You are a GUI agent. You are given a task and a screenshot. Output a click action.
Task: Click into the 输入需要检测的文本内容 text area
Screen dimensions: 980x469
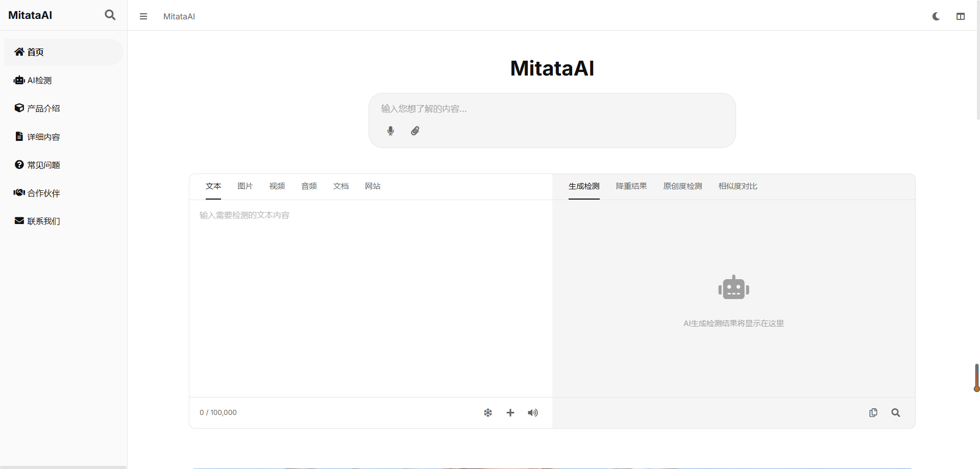371,299
